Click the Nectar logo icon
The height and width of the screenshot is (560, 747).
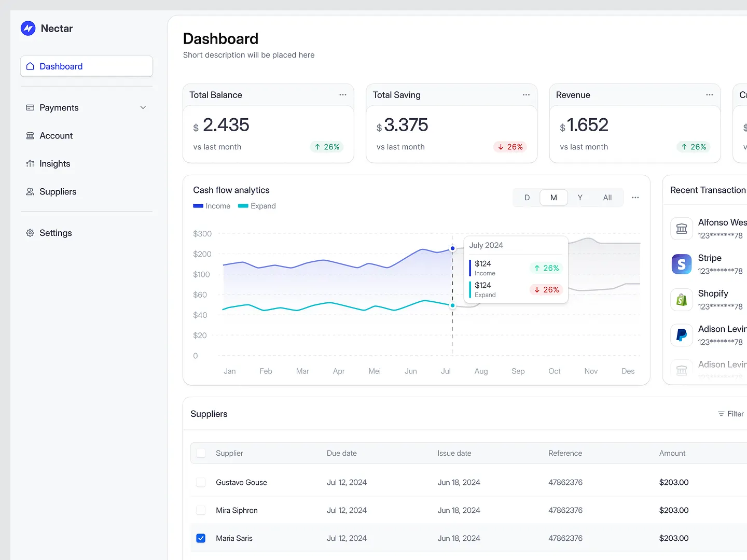[28, 28]
